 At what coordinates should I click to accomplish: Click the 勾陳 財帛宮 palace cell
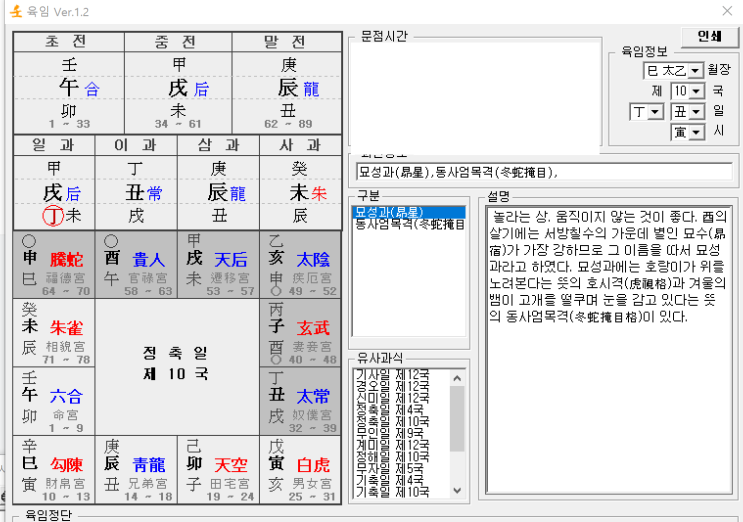point(54,470)
